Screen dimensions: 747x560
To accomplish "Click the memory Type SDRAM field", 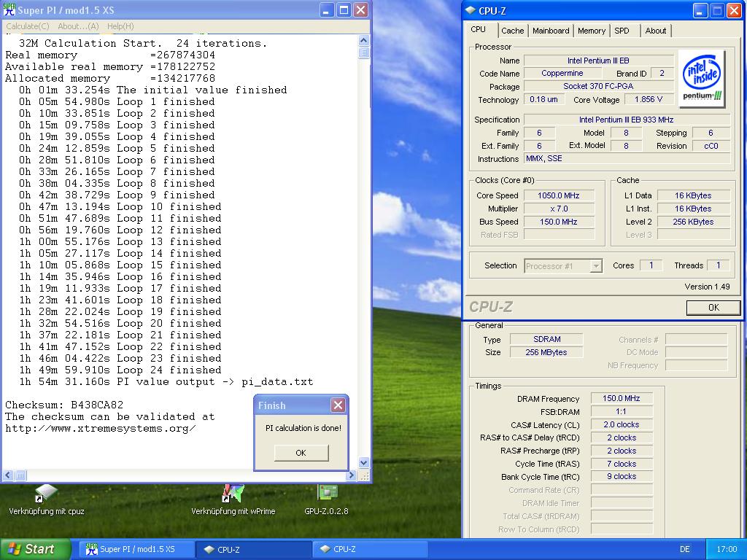I will click(546, 339).
